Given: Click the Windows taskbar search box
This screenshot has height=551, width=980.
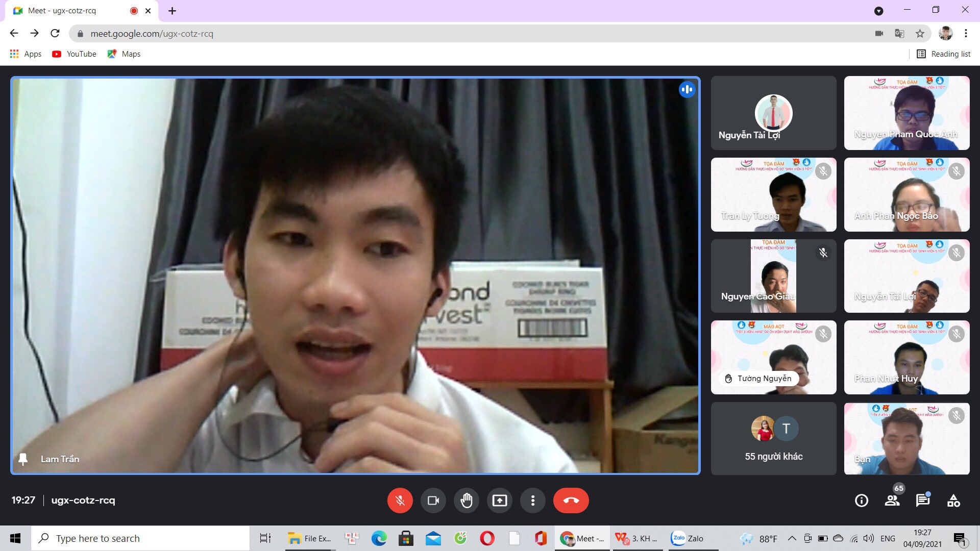Looking at the screenshot, I should coord(140,538).
